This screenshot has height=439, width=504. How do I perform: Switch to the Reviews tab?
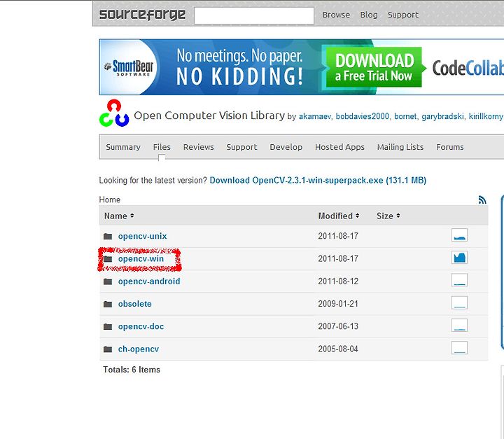point(198,147)
